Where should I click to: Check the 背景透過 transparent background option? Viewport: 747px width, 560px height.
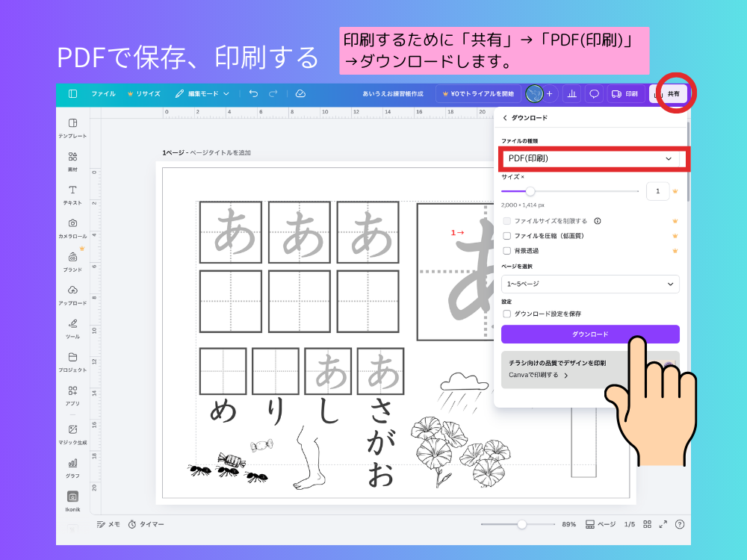pyautogui.click(x=509, y=250)
